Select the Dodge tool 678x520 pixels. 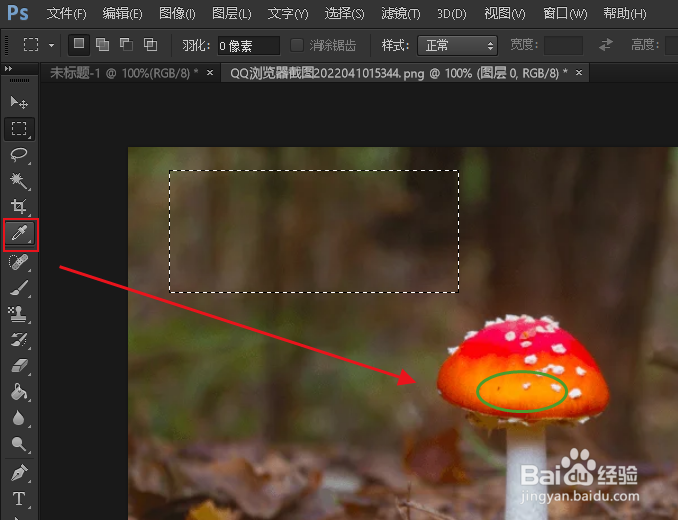[x=19, y=444]
